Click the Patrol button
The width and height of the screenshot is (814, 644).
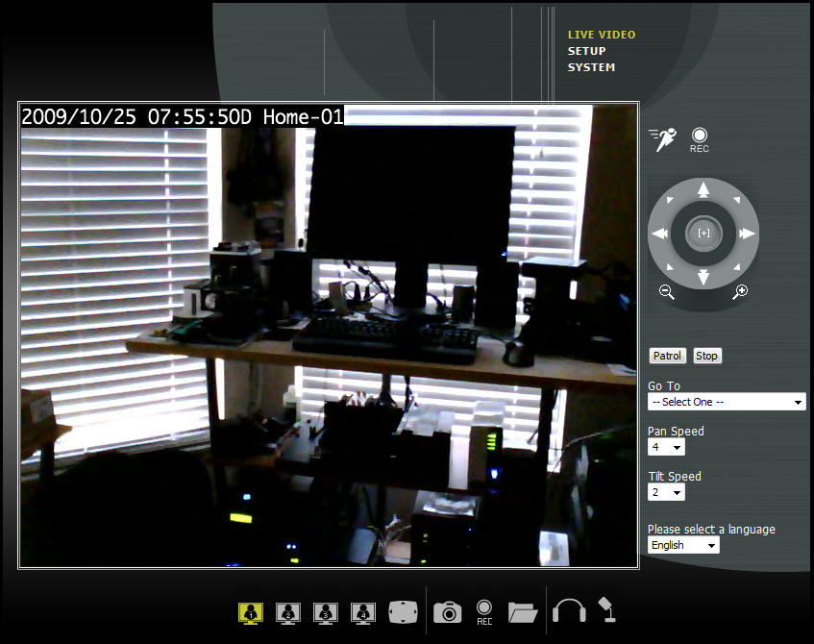667,356
